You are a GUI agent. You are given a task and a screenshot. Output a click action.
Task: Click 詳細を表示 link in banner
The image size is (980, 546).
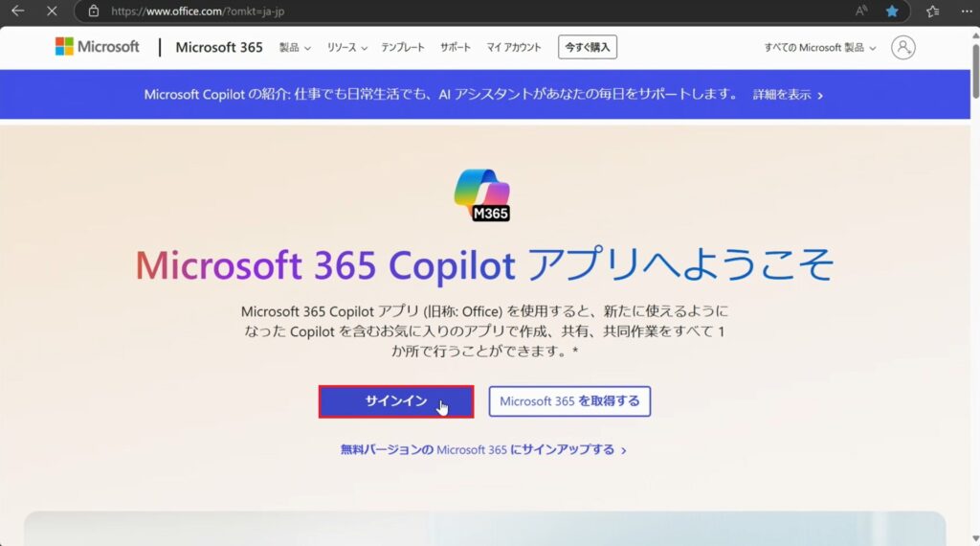788,95
